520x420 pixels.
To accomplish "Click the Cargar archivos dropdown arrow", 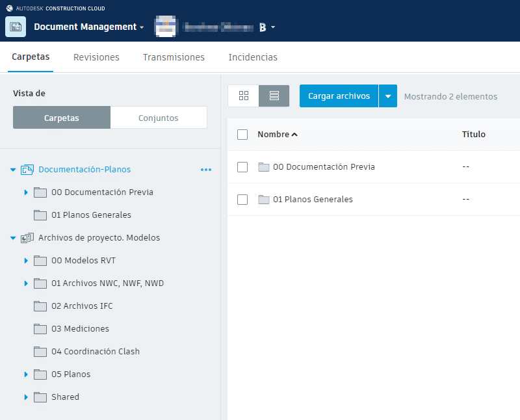I will coord(388,96).
